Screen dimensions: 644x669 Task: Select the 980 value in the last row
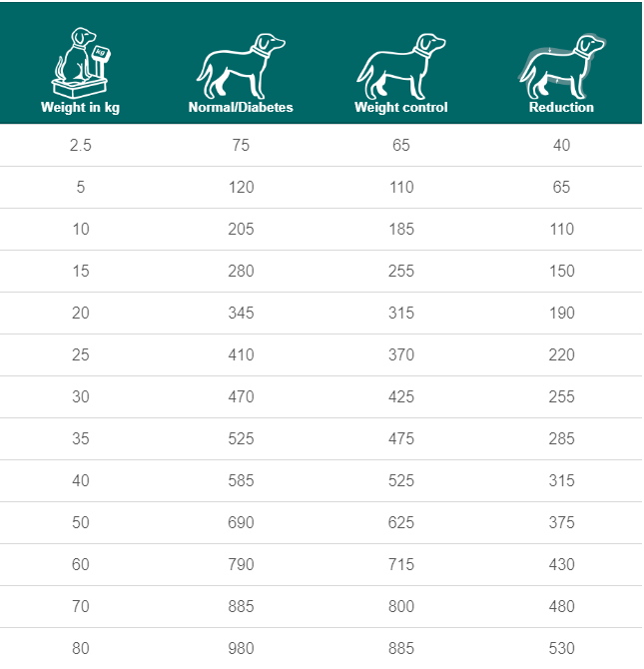pos(242,648)
